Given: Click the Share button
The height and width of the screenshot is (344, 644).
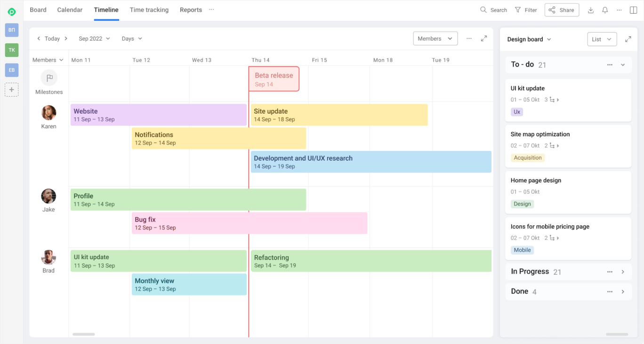Looking at the screenshot, I should tap(562, 10).
